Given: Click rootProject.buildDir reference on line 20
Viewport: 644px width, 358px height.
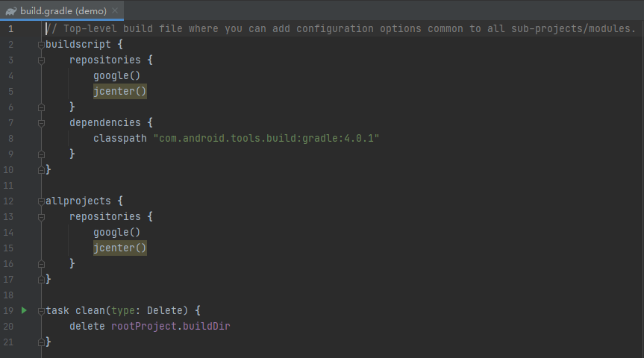Looking at the screenshot, I should pyautogui.click(x=170, y=327).
